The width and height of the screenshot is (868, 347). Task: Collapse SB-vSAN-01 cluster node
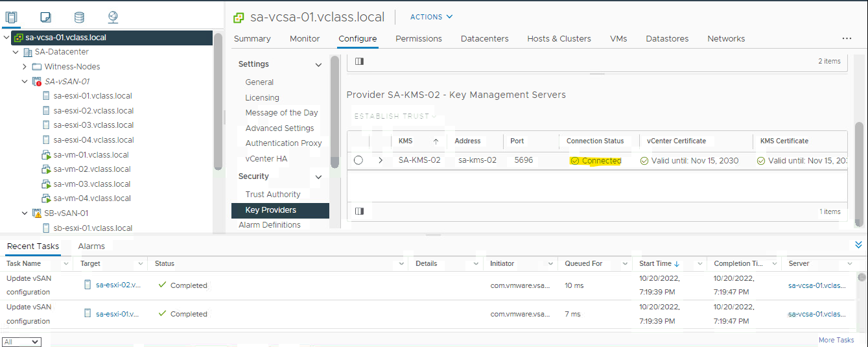(25, 213)
